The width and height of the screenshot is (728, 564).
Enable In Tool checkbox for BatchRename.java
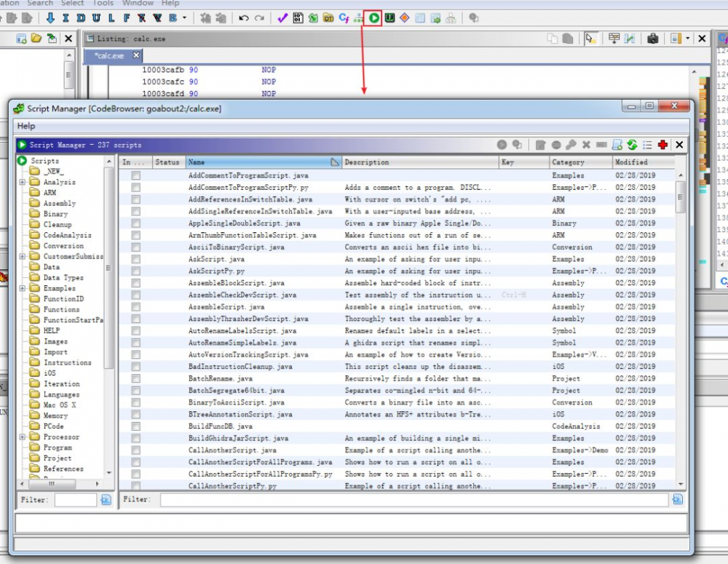[x=135, y=378]
